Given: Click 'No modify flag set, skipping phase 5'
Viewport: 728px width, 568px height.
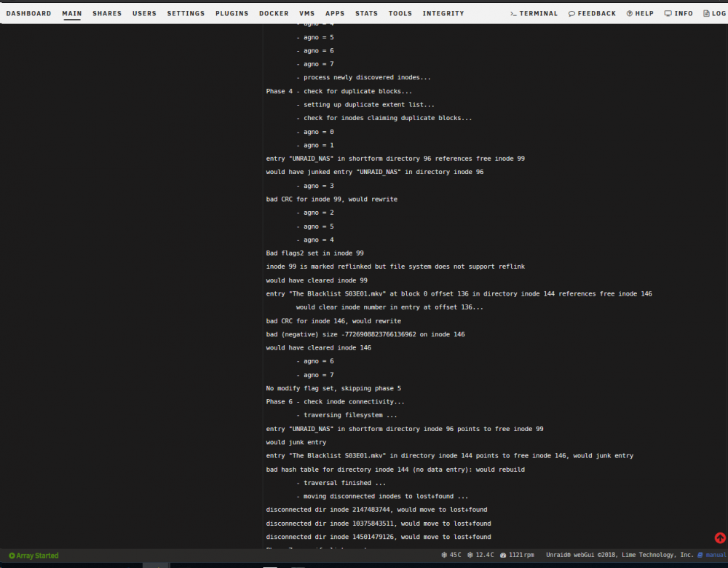Looking at the screenshot, I should pos(333,388).
